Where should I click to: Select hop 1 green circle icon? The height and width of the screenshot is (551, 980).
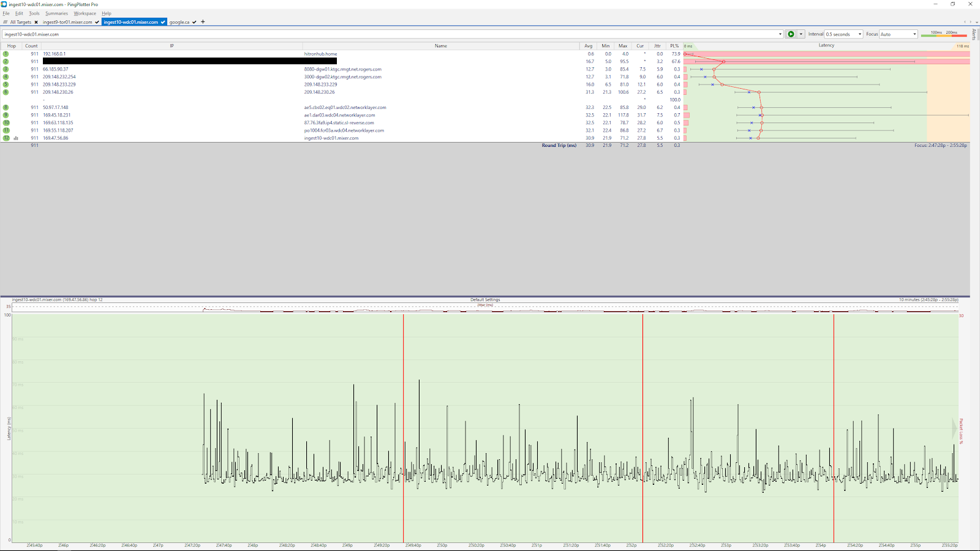tap(6, 54)
